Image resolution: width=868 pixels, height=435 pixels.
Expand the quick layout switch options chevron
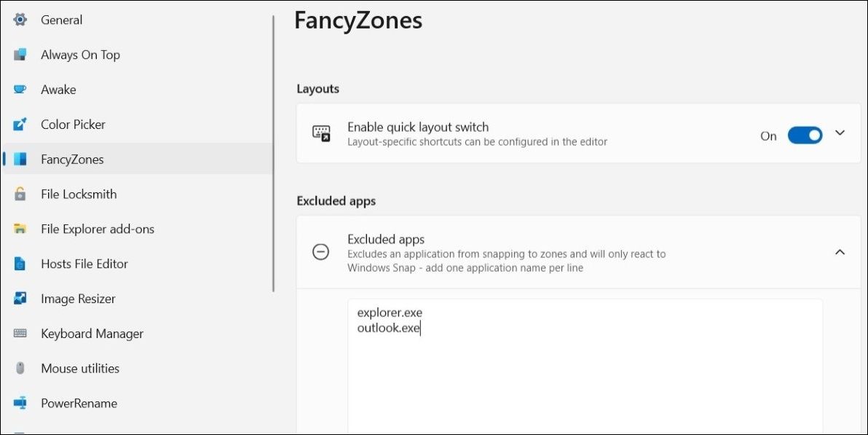point(840,133)
